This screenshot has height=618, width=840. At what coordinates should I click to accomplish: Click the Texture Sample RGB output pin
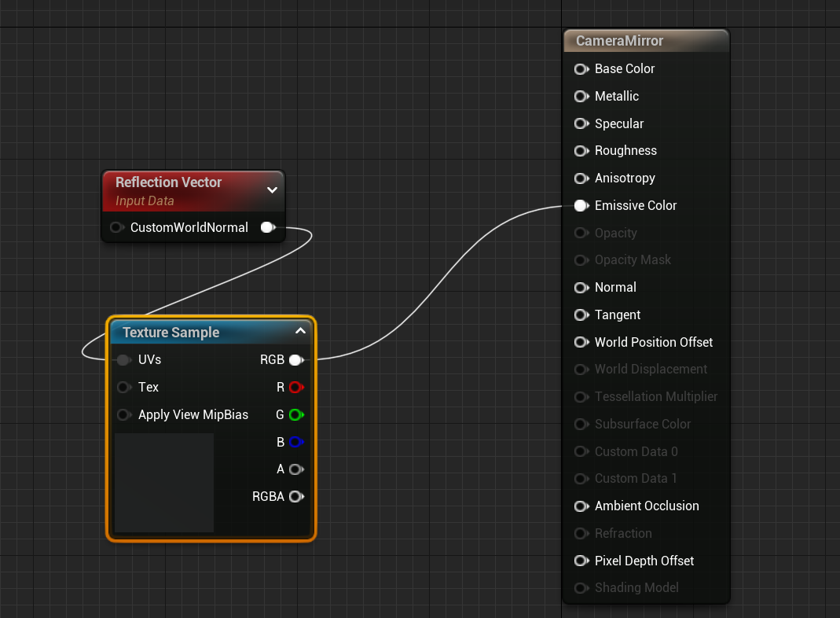point(296,360)
